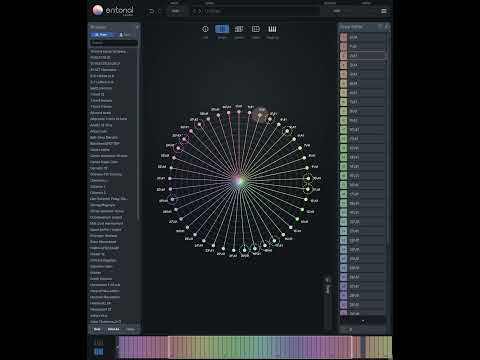Viewport: 480px width, 360px height.
Task: Switch to the Lattice view icon
Action: [x=239, y=29]
